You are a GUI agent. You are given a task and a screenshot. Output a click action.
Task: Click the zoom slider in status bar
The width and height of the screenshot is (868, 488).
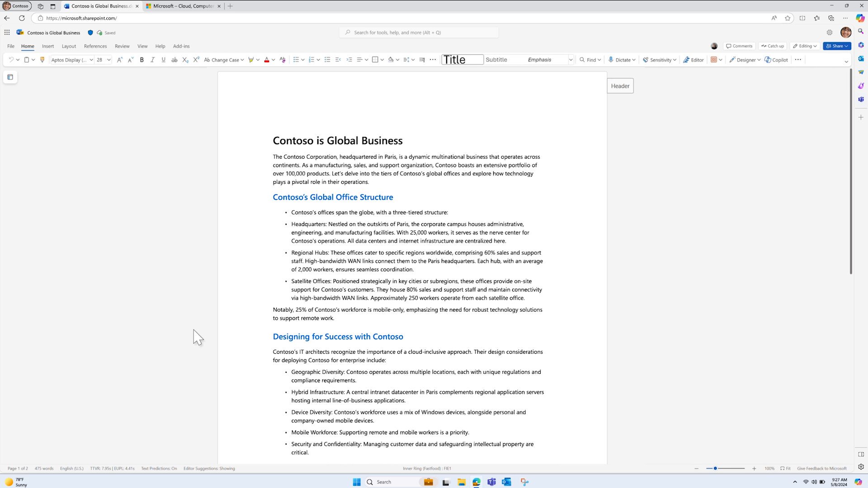725,469
